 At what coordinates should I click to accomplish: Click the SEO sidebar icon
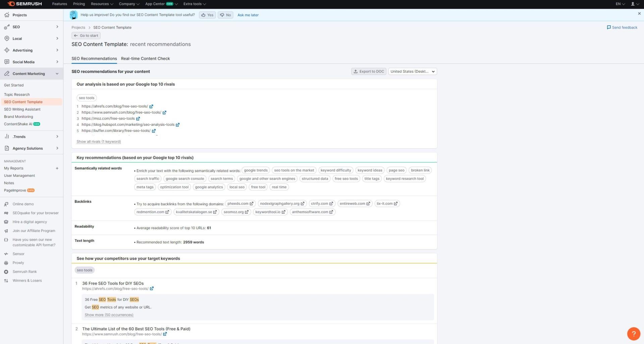point(7,27)
